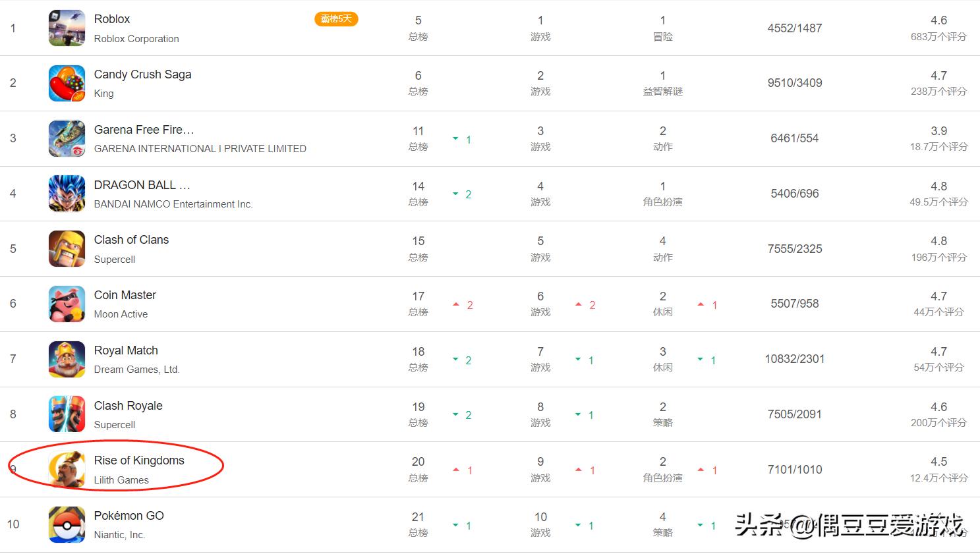Click the 54万个评分 rating count
Image resolution: width=980 pixels, height=554 pixels.
click(939, 368)
